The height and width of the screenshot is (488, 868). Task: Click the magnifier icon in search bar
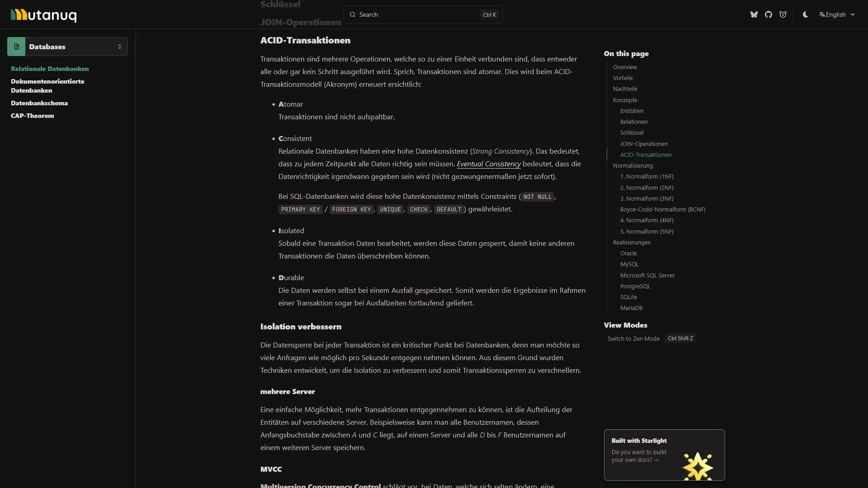(x=353, y=14)
